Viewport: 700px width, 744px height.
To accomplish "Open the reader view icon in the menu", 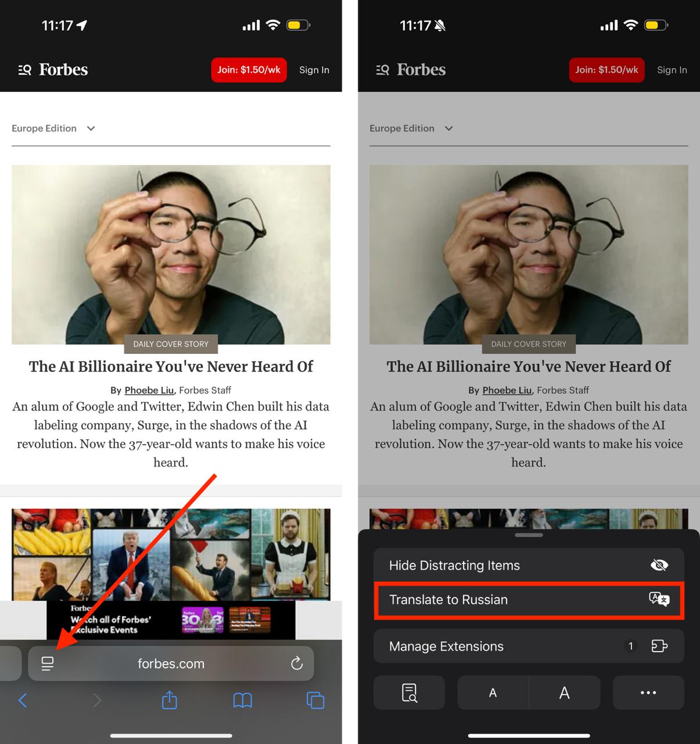I will (409, 693).
